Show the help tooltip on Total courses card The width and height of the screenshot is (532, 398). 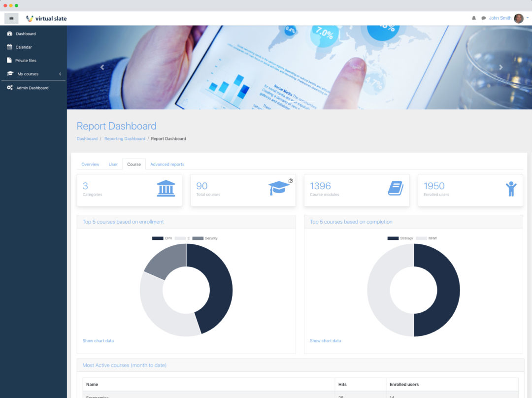(291, 181)
